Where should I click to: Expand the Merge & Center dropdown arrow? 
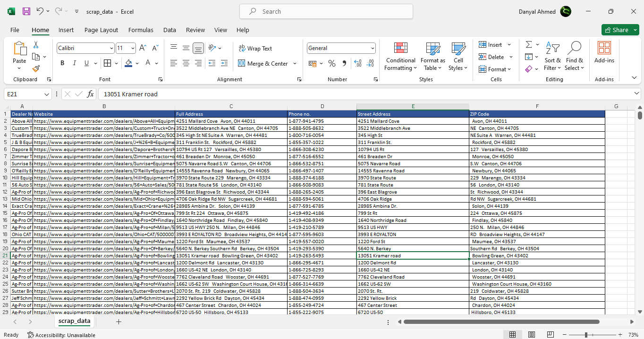(x=295, y=63)
